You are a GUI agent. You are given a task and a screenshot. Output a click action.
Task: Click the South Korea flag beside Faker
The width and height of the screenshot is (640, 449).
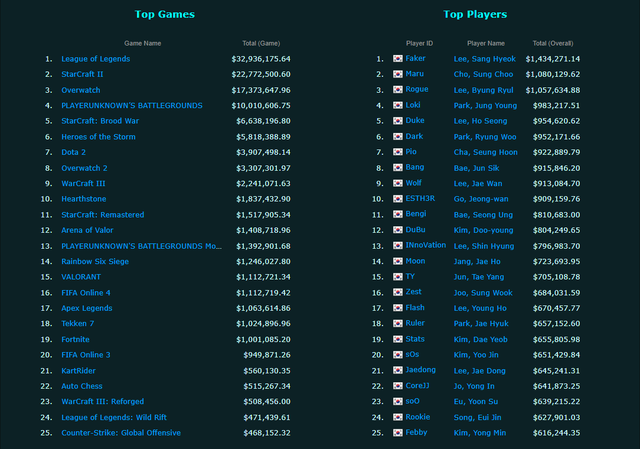[398, 59]
